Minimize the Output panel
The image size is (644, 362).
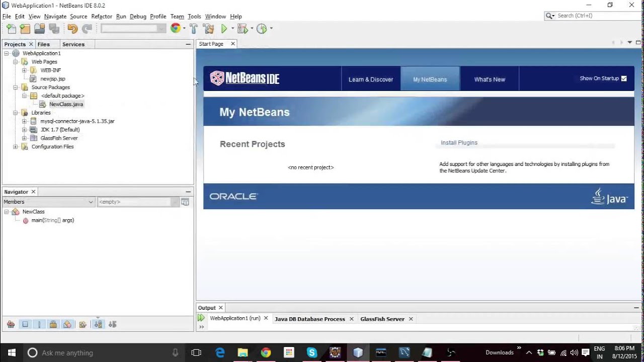(637, 308)
